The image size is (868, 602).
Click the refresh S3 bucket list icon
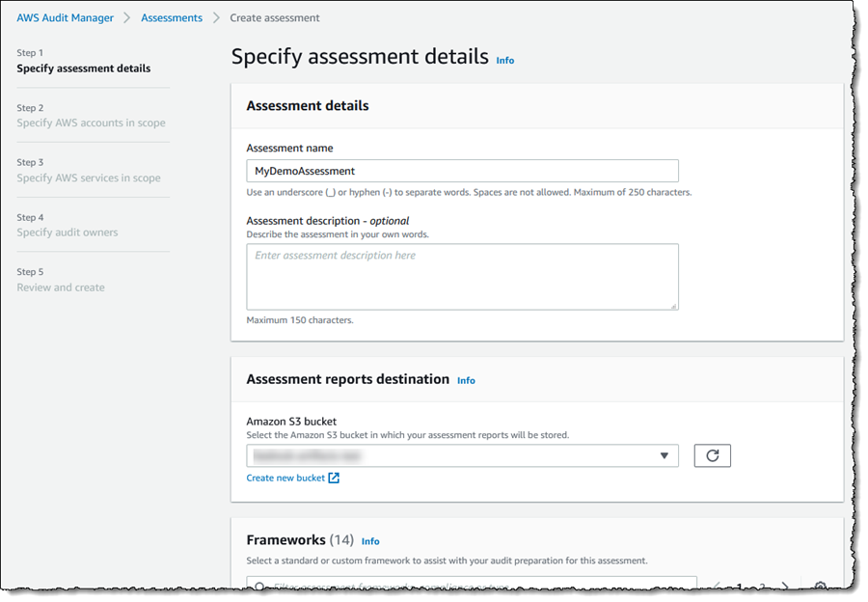712,455
